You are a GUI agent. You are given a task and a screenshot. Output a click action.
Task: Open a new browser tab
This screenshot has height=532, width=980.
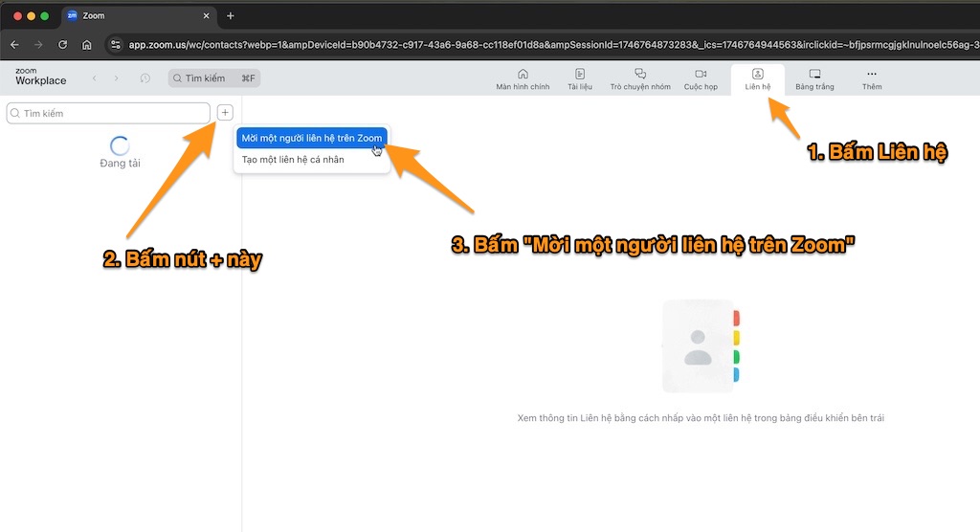pos(230,15)
